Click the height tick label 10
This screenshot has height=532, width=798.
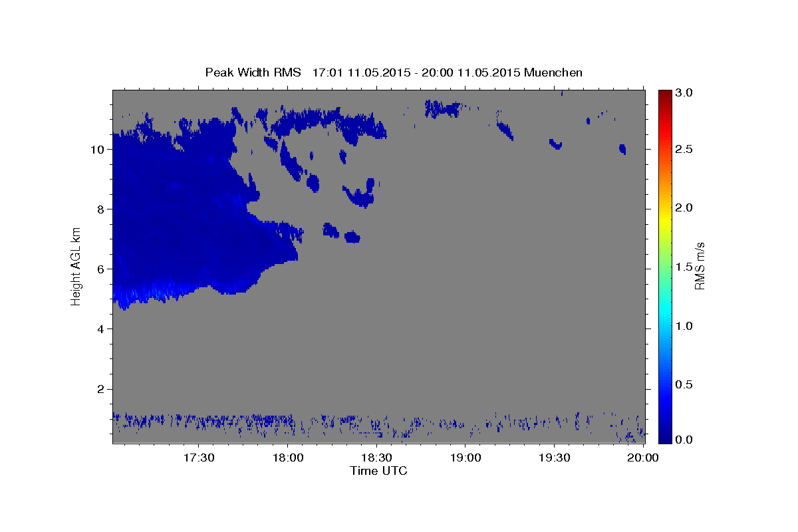coord(97,149)
